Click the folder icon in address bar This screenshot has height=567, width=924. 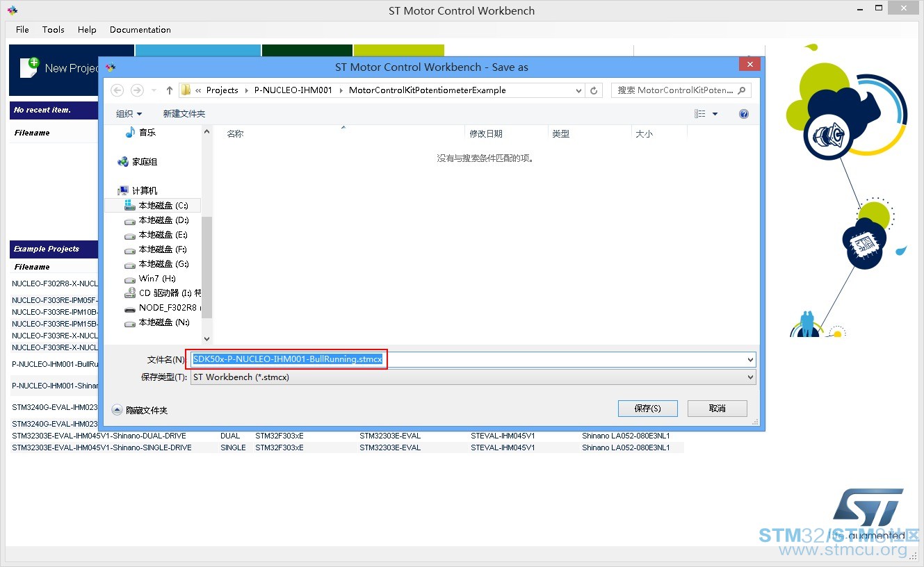click(x=186, y=90)
